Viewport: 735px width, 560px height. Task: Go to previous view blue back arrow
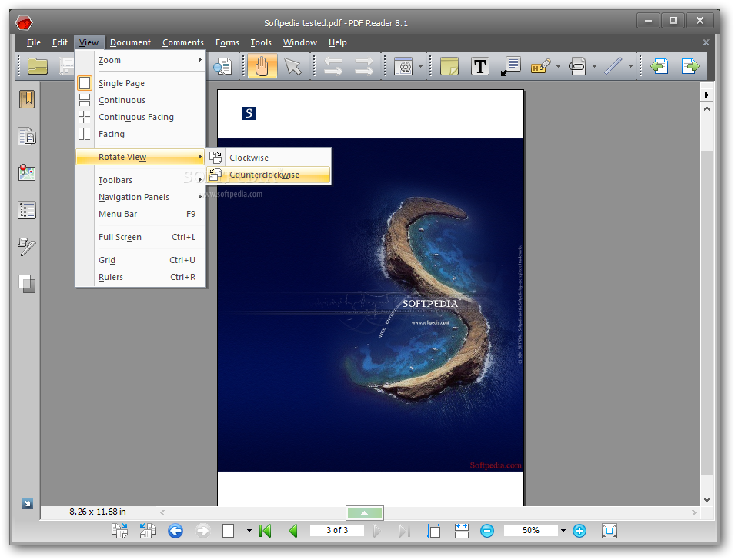point(175,531)
